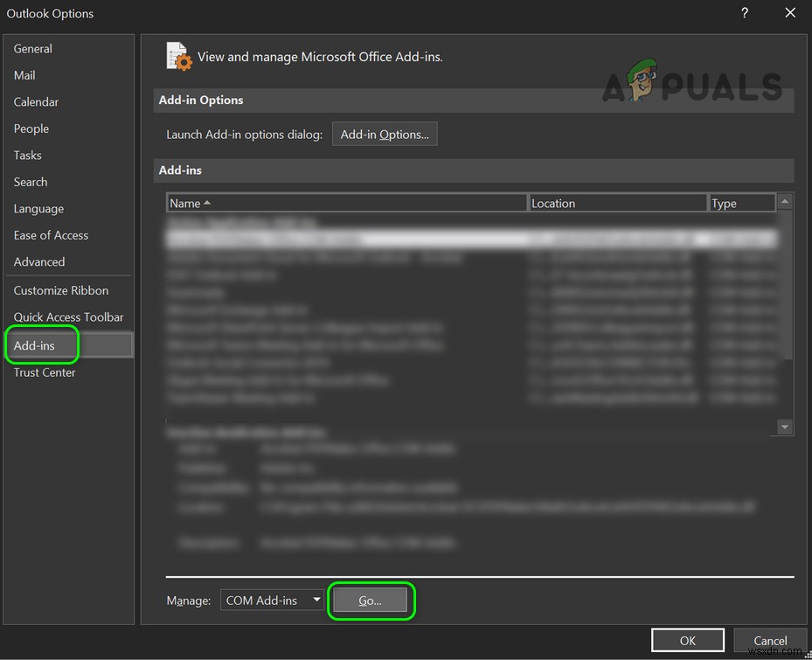
Task: Click the add-ins list vertical scrollbar track
Action: pyautogui.click(x=785, y=388)
